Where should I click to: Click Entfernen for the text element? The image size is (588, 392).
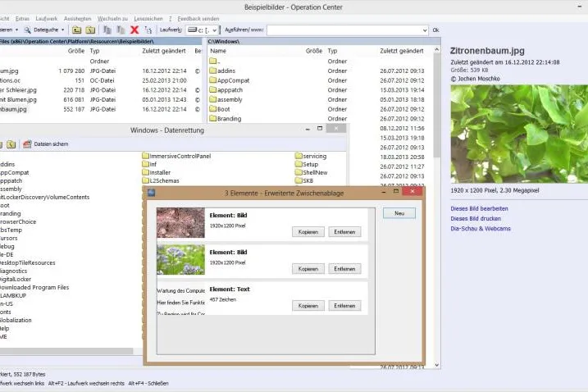pos(344,306)
